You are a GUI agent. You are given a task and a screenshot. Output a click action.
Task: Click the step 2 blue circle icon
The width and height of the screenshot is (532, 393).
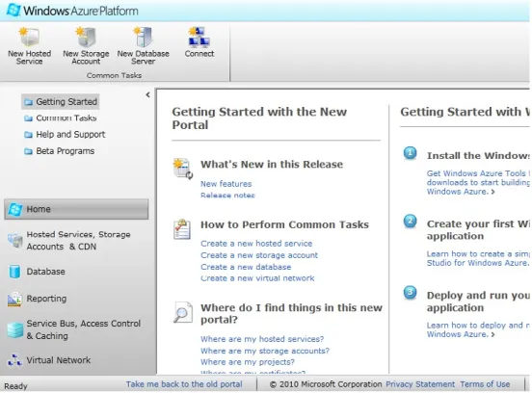click(410, 222)
